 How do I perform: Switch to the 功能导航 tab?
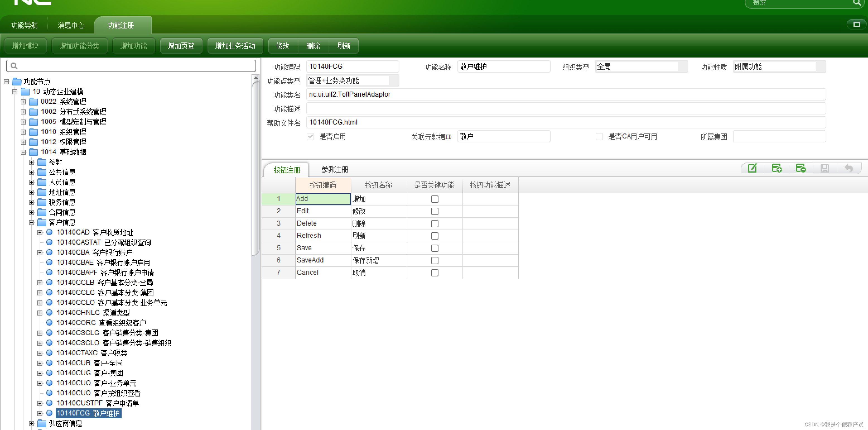coord(24,25)
